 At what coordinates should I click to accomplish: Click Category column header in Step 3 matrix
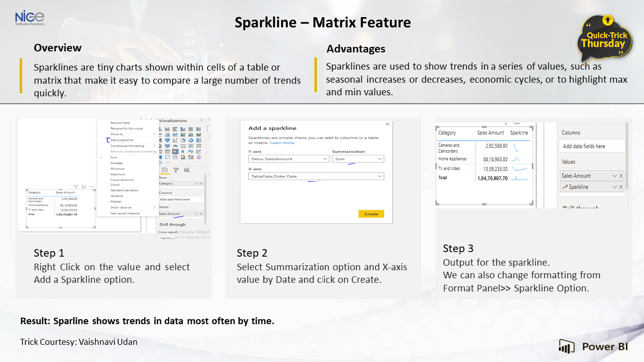tap(447, 133)
